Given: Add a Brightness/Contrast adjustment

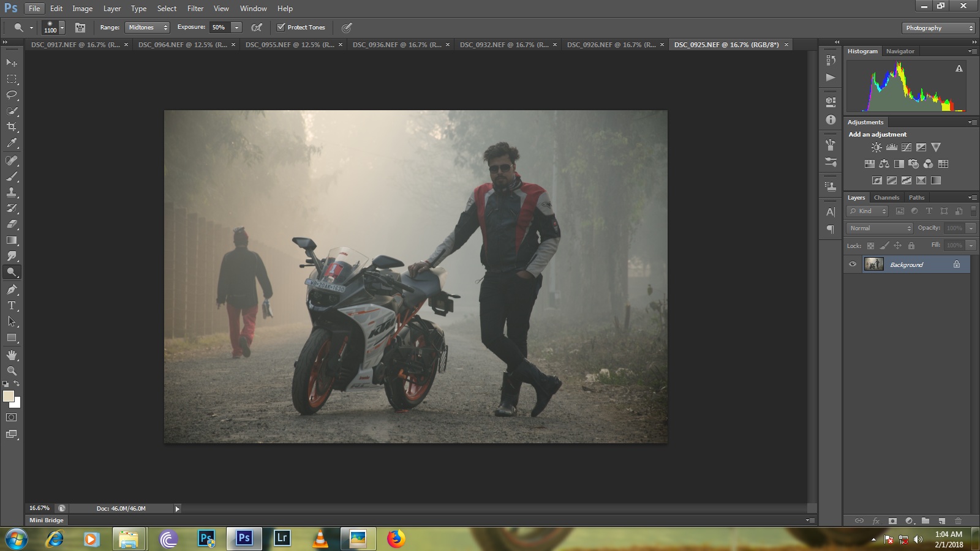Looking at the screenshot, I should coord(876,148).
